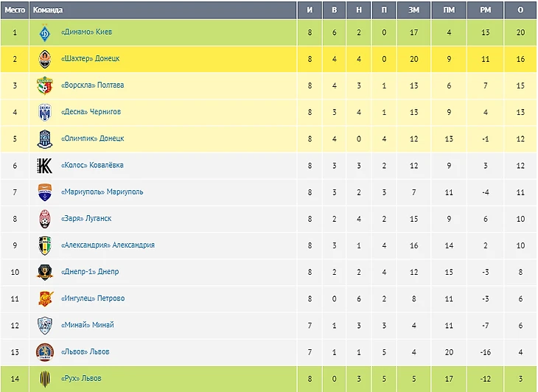Open the Vorskla Poltava crest icon
Viewport: 538px width, 392px height.
45,85
